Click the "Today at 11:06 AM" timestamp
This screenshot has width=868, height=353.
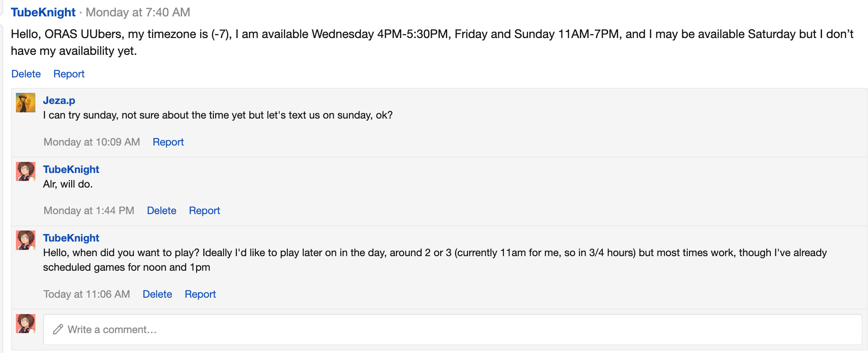pos(87,294)
